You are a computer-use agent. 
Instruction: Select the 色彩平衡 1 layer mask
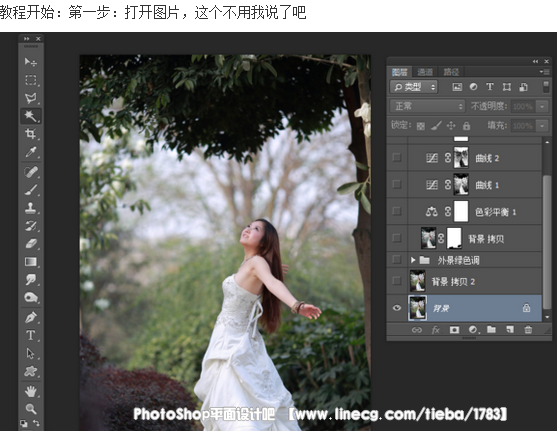(461, 211)
